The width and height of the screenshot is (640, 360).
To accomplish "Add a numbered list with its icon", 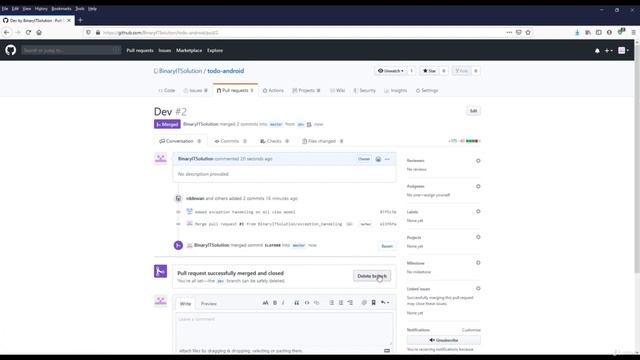I will [341, 303].
